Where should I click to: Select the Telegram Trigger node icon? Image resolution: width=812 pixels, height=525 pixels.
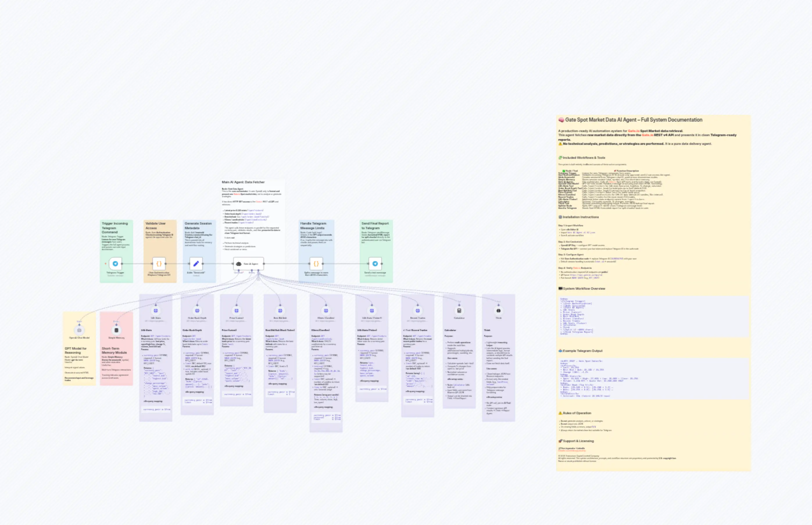[115, 264]
